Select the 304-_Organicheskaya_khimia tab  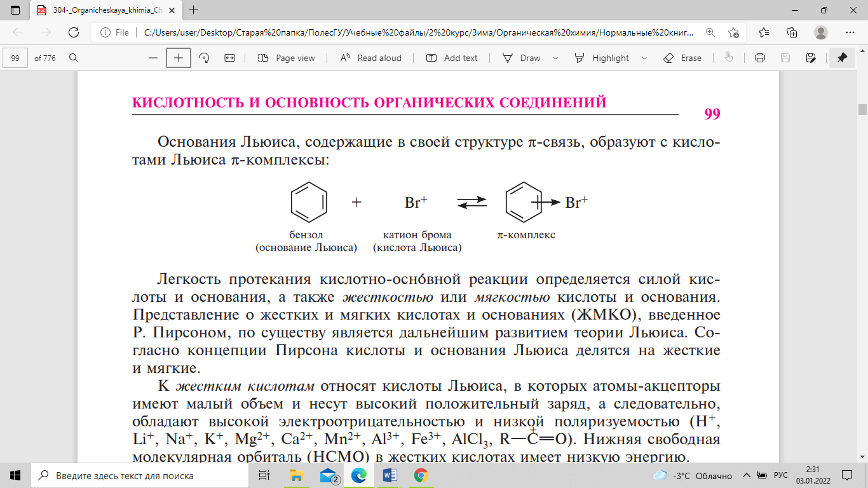(105, 10)
